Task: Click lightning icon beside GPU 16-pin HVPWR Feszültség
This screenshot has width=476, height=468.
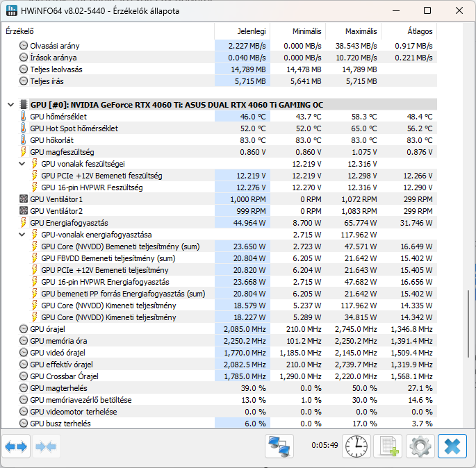Action: tap(35, 187)
